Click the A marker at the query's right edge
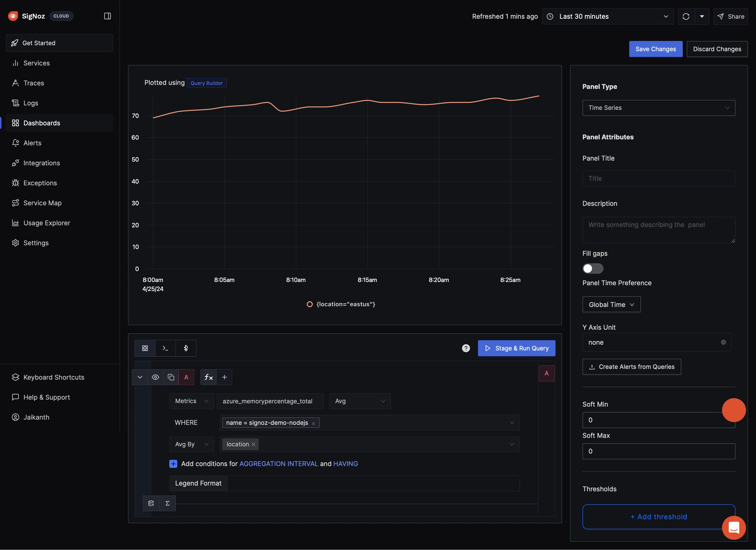Image resolution: width=756 pixels, height=550 pixels. pyautogui.click(x=547, y=373)
